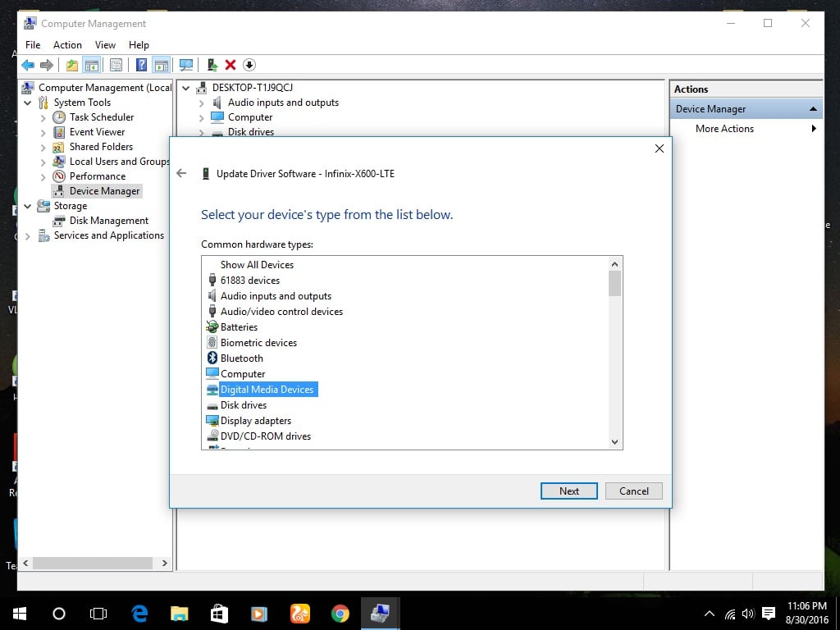Click the Next button
The height and width of the screenshot is (630, 840).
[x=569, y=491]
